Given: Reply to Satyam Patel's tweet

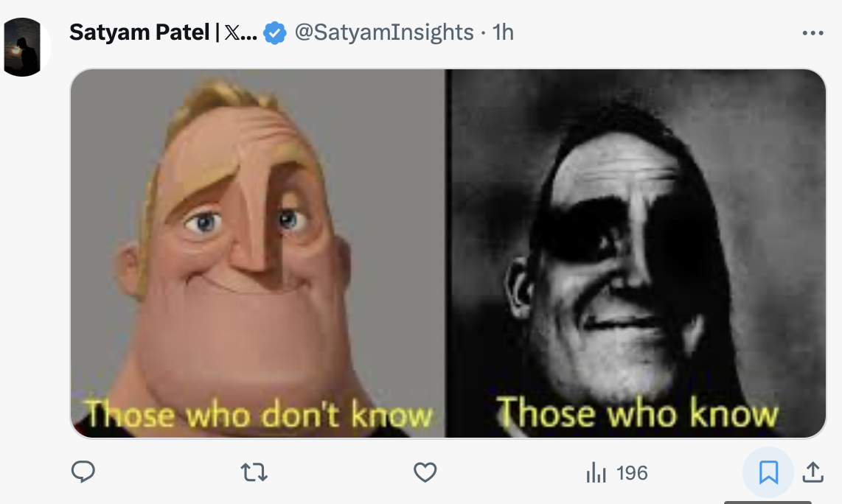Looking at the screenshot, I should [x=83, y=472].
